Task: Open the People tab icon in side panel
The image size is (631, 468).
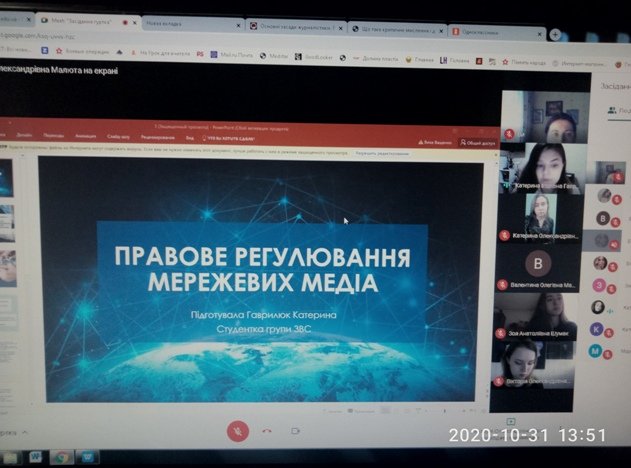Action: [612, 110]
